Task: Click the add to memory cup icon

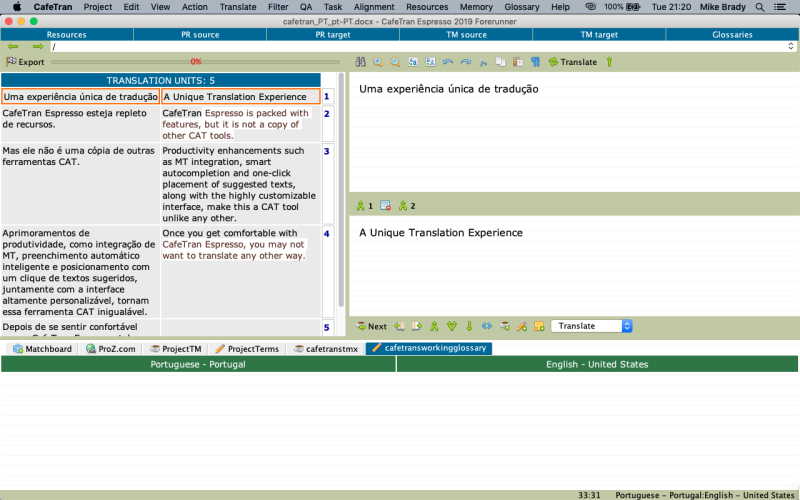Action: [x=504, y=326]
